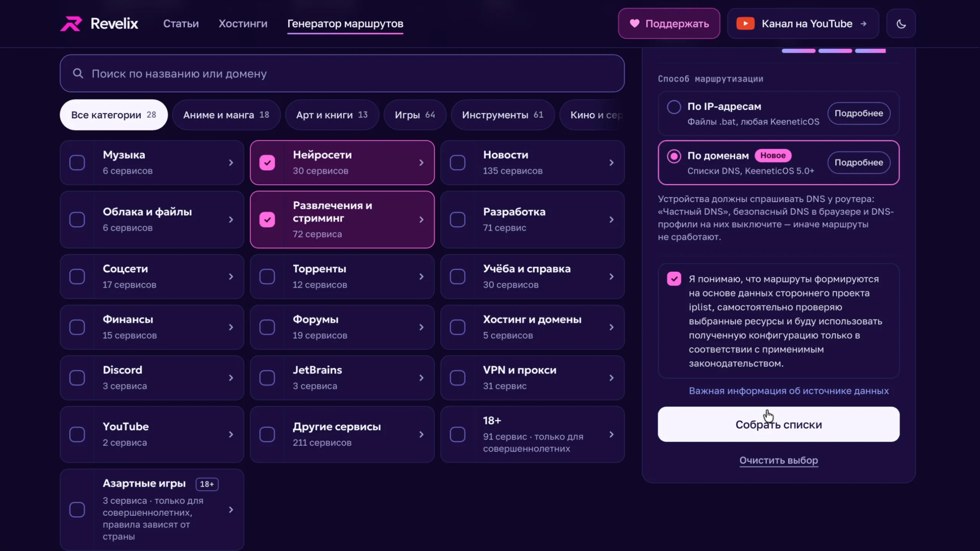The image size is (980, 551).
Task: Open Важная информация об источнике данных link
Action: [789, 391]
